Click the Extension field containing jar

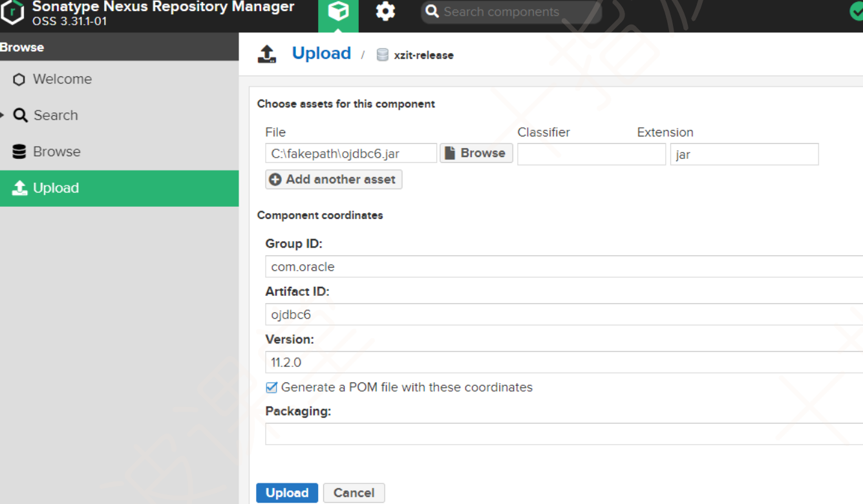tap(745, 154)
